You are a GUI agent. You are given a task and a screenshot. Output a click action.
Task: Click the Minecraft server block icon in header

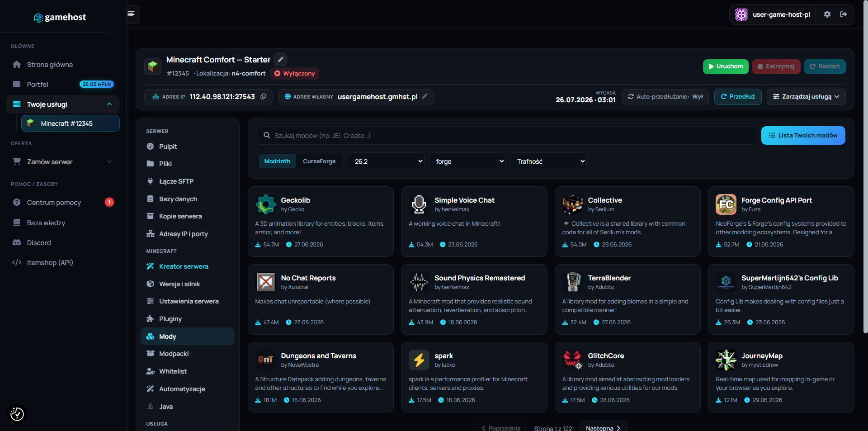pyautogui.click(x=153, y=66)
